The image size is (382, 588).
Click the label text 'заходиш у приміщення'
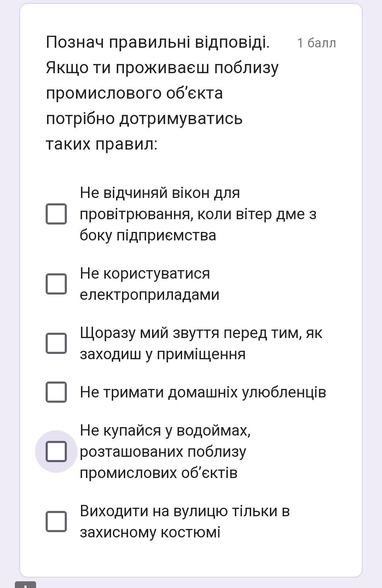163,354
